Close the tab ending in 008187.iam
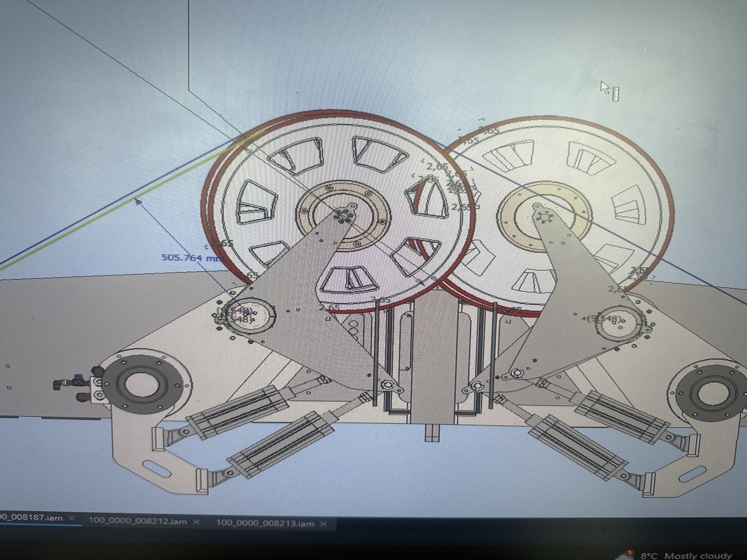The image size is (747, 560). point(71,518)
